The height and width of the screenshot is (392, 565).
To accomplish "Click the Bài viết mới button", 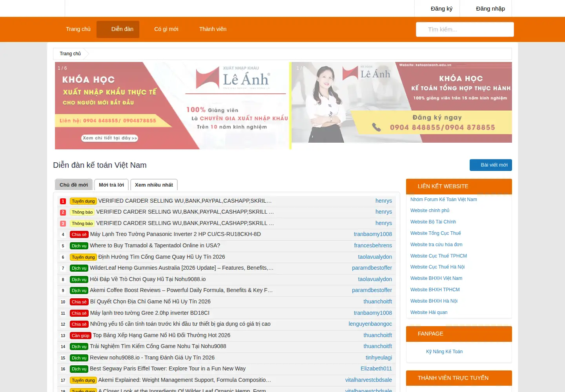I will 491,165.
